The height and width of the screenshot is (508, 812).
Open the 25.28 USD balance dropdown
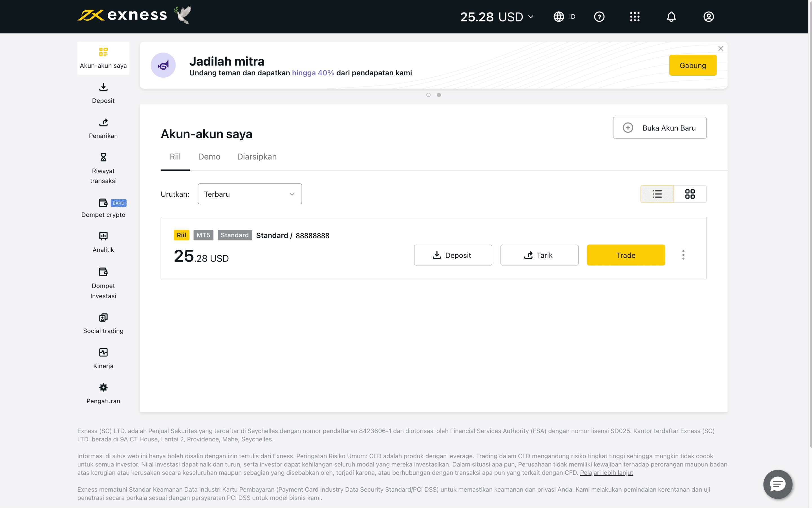497,17
